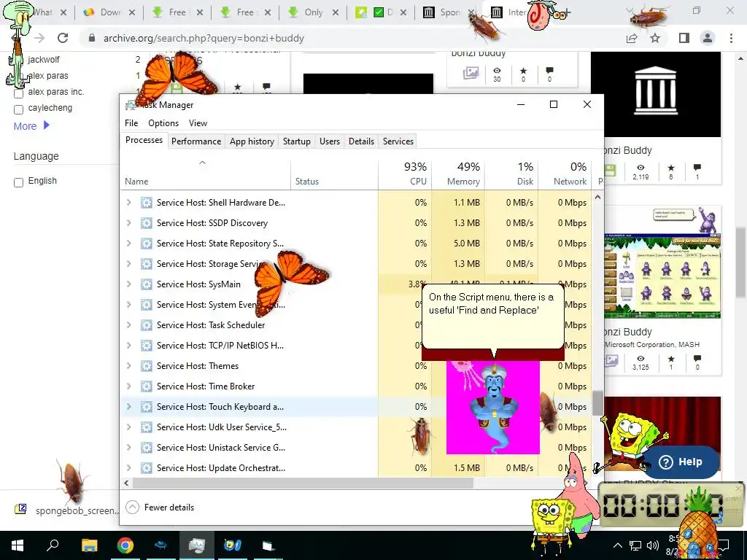Expand Service Host: State Repository row
Viewport: 747px width, 560px height.
pos(128,244)
